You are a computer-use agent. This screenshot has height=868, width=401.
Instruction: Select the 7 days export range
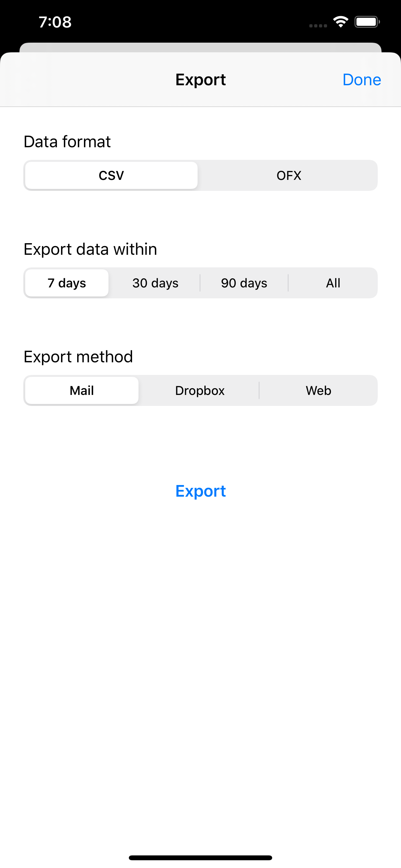[67, 283]
